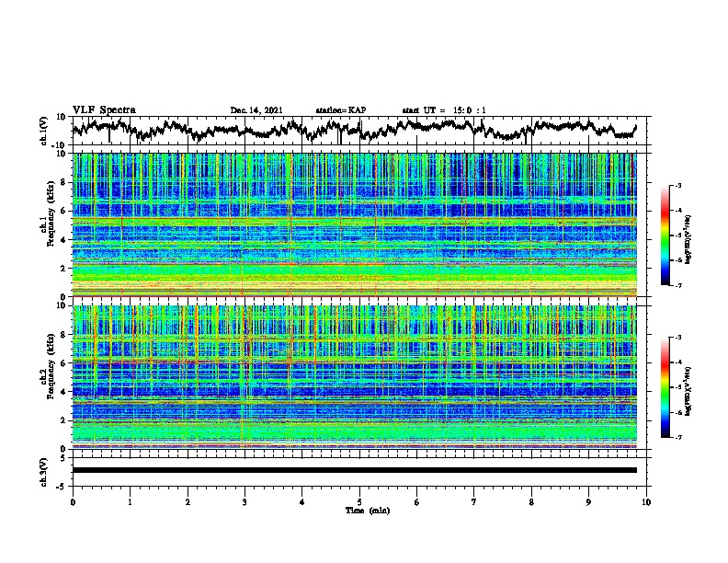Click the log(PSD) label beside ch.1 color scale
This screenshot has height=563, width=728.
pyautogui.click(x=688, y=239)
